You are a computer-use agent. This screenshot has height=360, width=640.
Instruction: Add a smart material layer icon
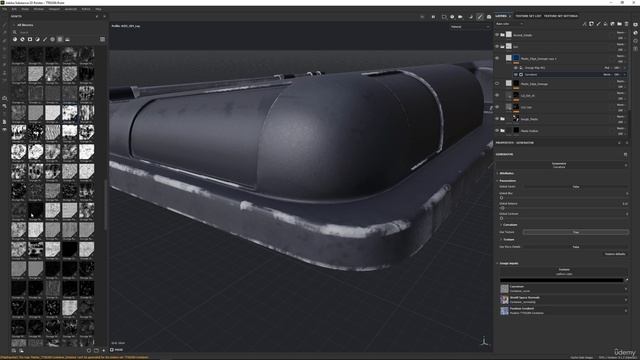613,24
